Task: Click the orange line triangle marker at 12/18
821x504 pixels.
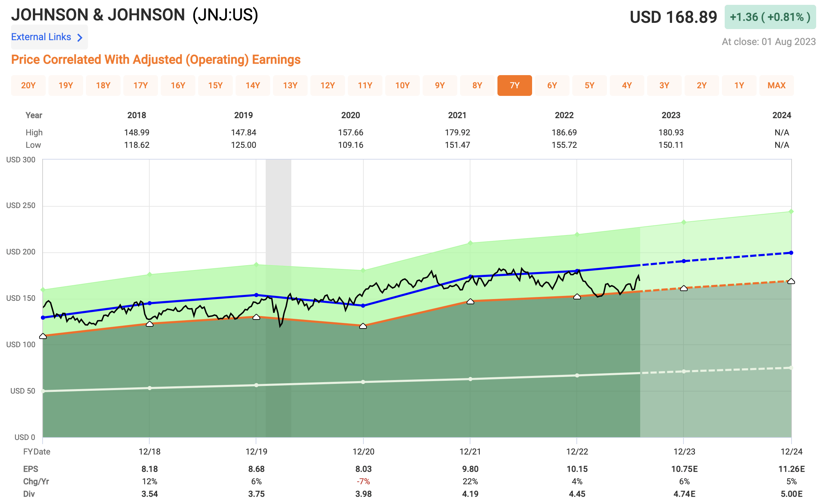Action: point(150,324)
